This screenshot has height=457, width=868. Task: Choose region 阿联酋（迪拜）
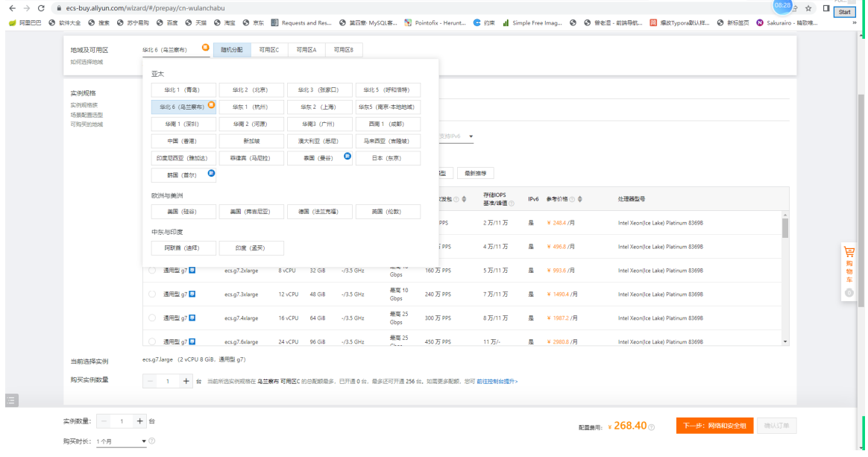tap(183, 248)
